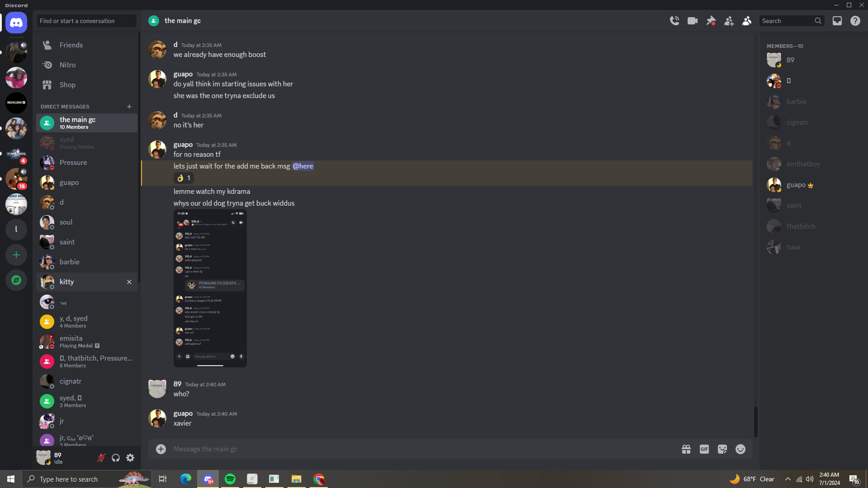The width and height of the screenshot is (868, 488).
Task: Click 89's avatar on the who? message
Action: pyautogui.click(x=157, y=389)
